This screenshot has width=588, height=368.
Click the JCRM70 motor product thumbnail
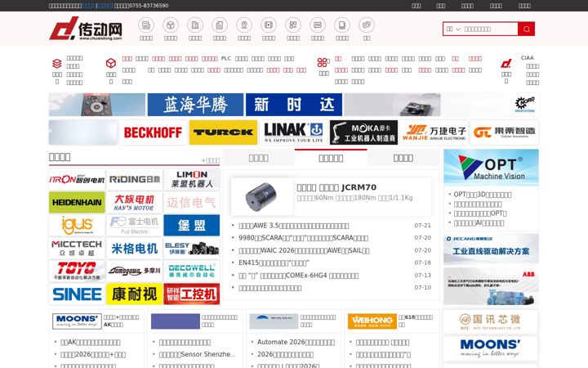(261, 196)
